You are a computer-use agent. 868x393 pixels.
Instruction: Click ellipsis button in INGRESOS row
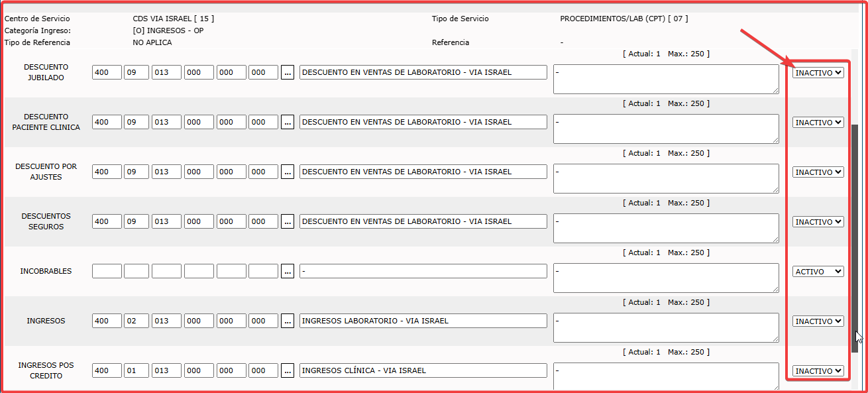click(288, 321)
